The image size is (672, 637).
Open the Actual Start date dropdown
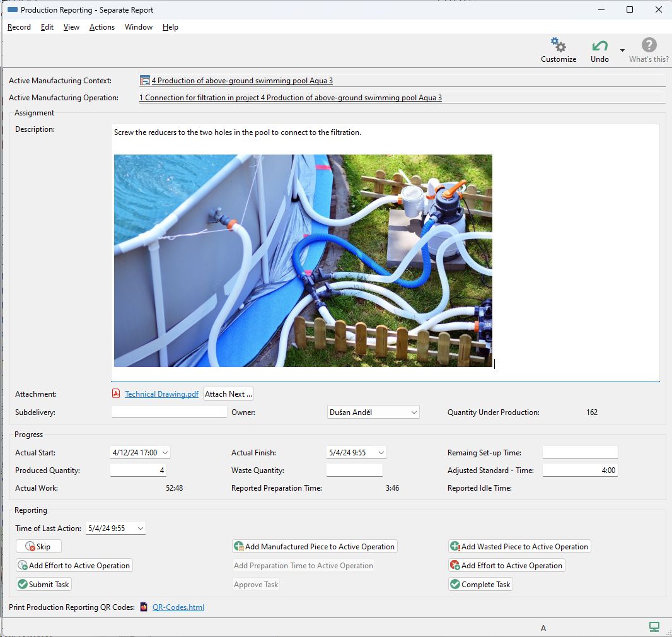[x=165, y=453]
